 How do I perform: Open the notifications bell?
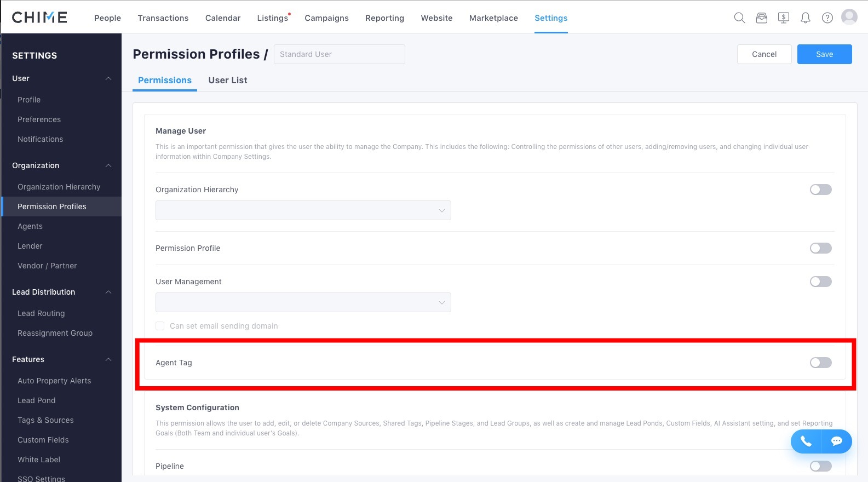point(806,18)
